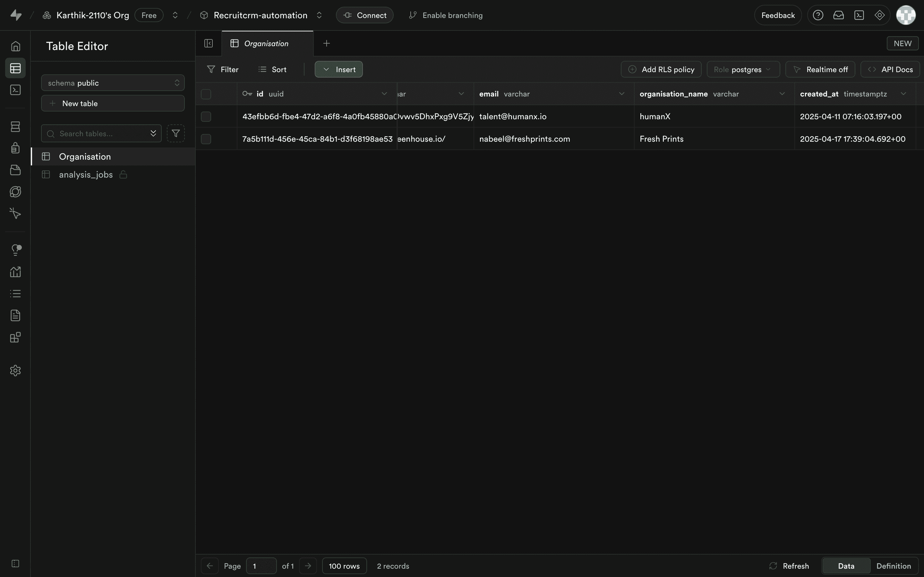This screenshot has width=924, height=577.
Task: Open Authentication icon in the sidebar
Action: 15,148
